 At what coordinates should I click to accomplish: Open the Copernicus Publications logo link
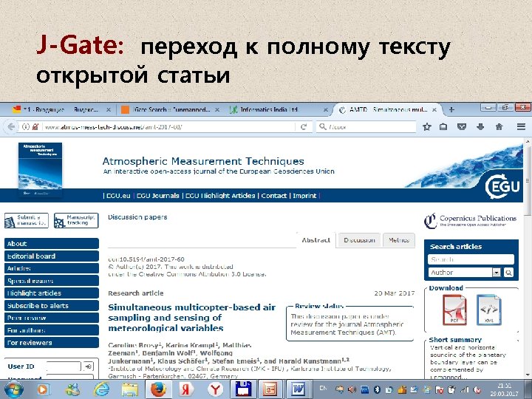tap(470, 220)
